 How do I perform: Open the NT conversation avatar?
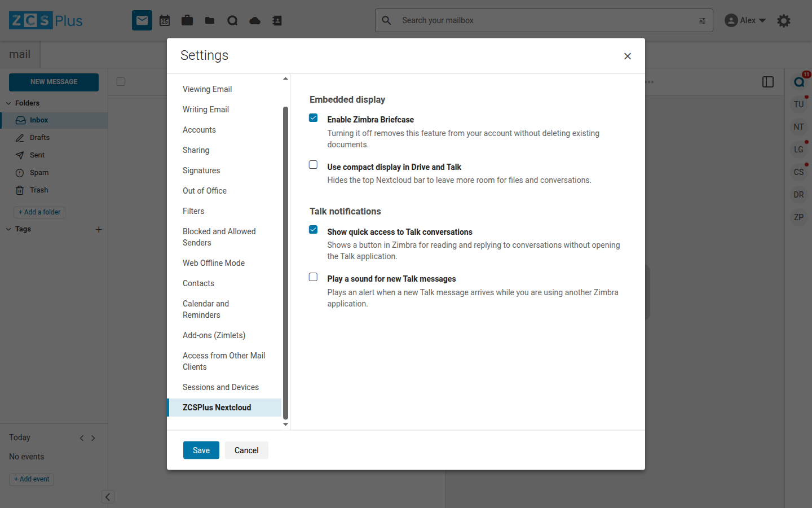[x=799, y=127]
